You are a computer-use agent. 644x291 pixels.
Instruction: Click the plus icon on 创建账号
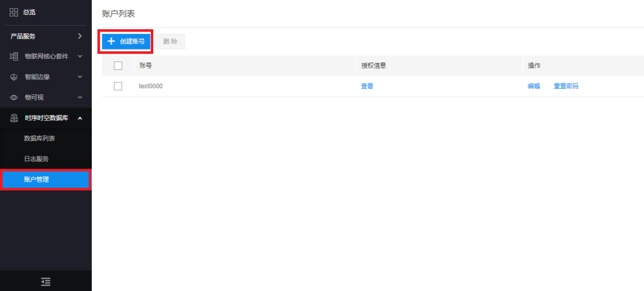[111, 42]
